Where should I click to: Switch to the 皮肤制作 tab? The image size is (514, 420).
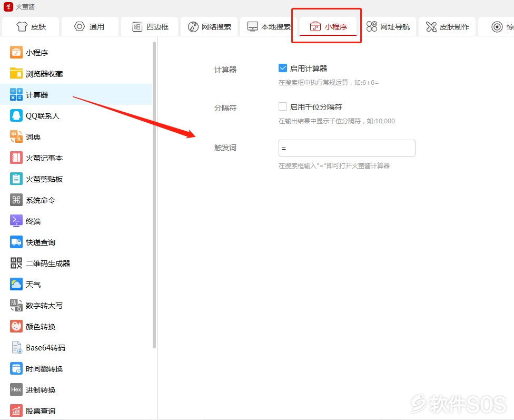[447, 26]
